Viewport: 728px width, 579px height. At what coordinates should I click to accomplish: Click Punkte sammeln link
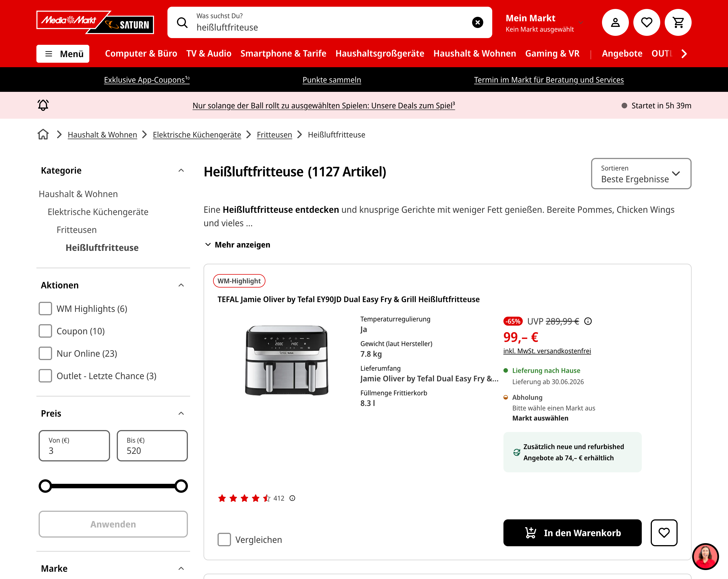coord(332,80)
